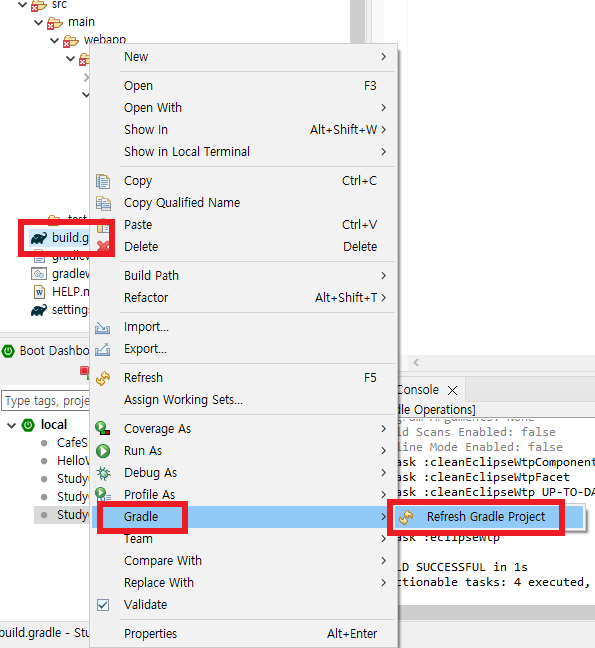Expand the Compare With submenu arrow
The image size is (595, 648).
click(383, 561)
